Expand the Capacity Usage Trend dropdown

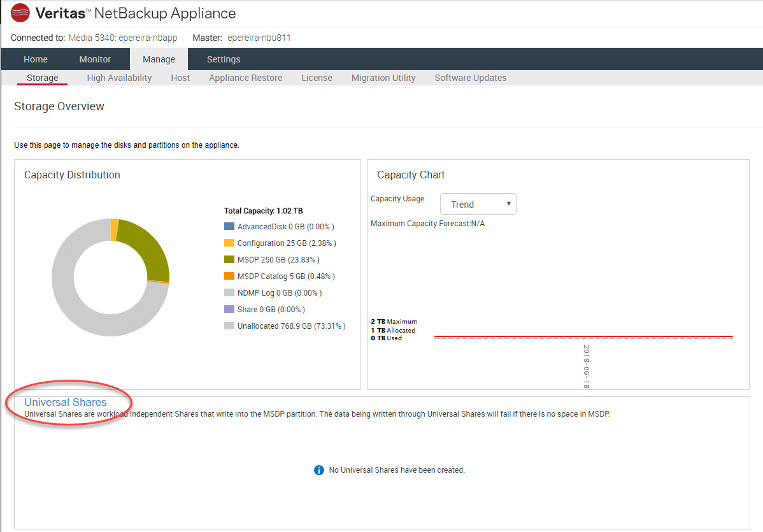tap(478, 204)
